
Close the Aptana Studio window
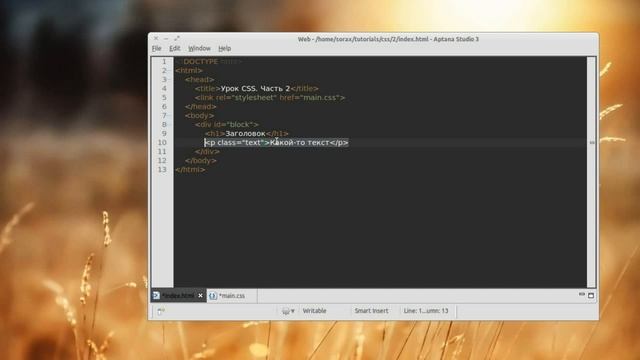156,38
